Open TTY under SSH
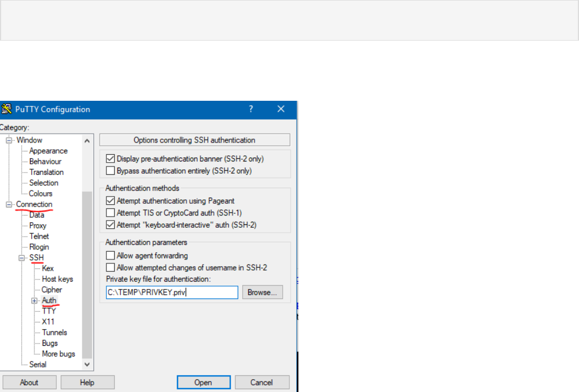The image size is (579, 392). tap(49, 311)
